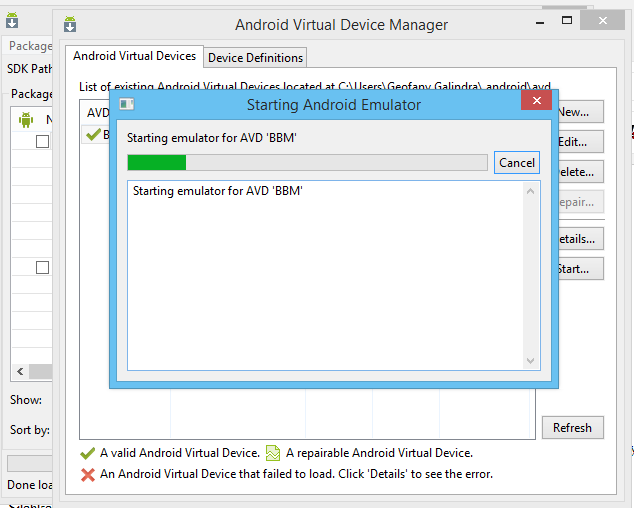Click the log output up arrow
Image resolution: width=634 pixels, height=508 pixels.
coord(530,191)
